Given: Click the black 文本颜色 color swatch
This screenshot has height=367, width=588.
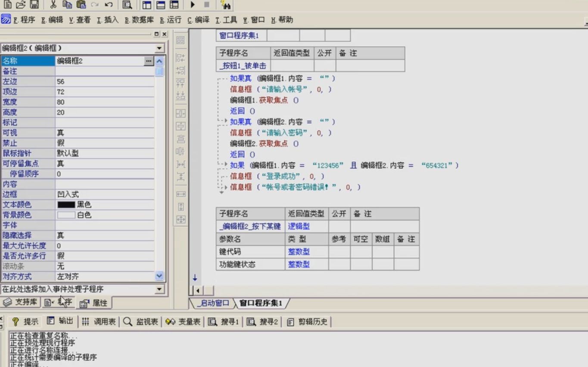Looking at the screenshot, I should (66, 205).
